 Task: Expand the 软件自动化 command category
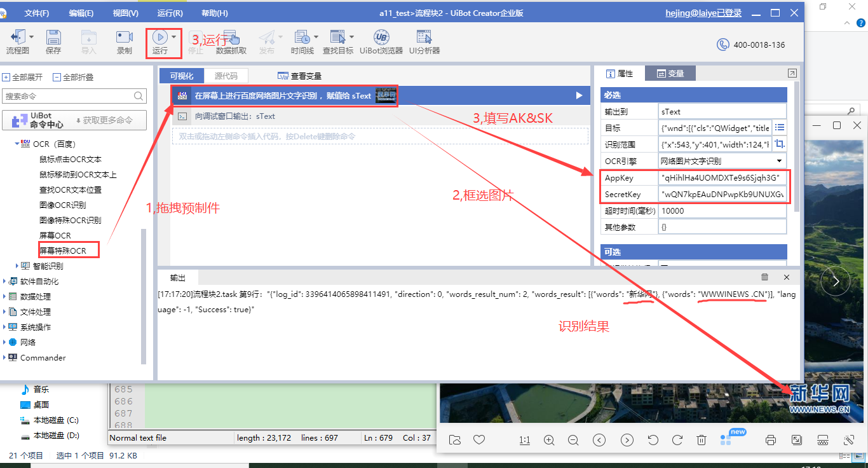pos(5,281)
